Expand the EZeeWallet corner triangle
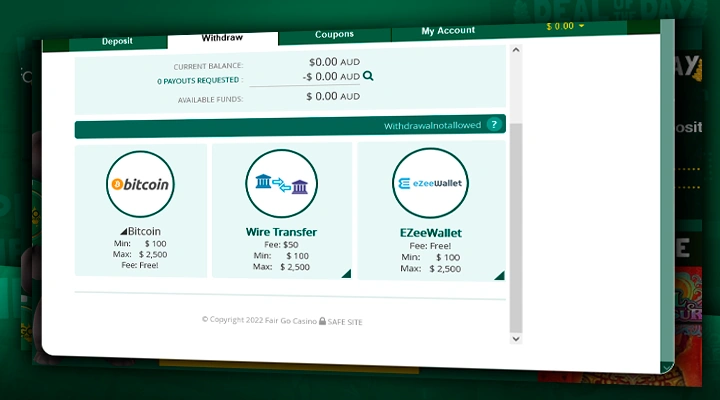The image size is (720, 400). (500, 276)
